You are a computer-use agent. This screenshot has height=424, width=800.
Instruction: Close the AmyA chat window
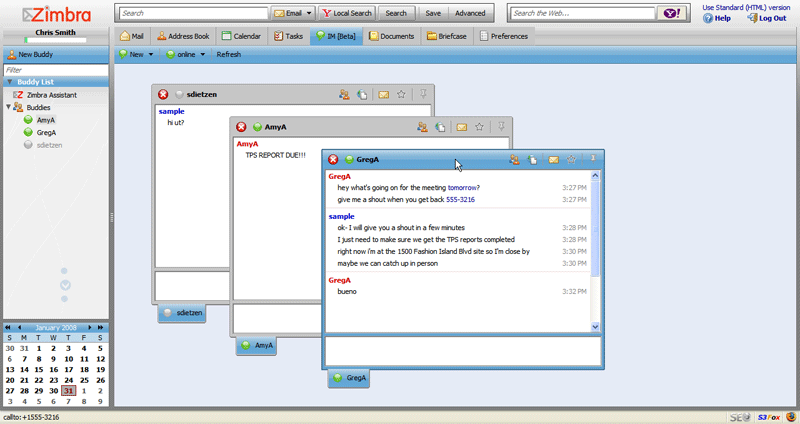point(241,127)
